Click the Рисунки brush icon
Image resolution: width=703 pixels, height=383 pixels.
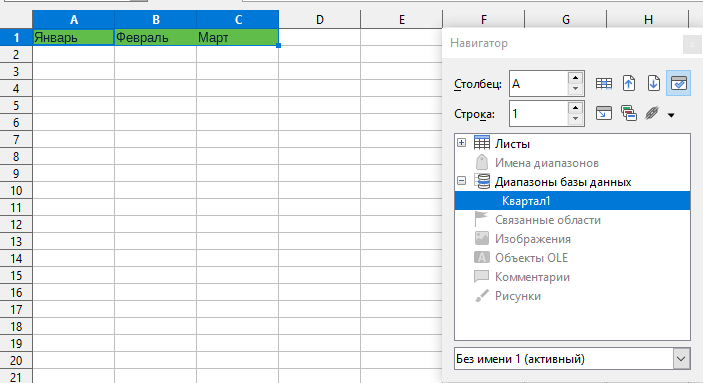482,296
